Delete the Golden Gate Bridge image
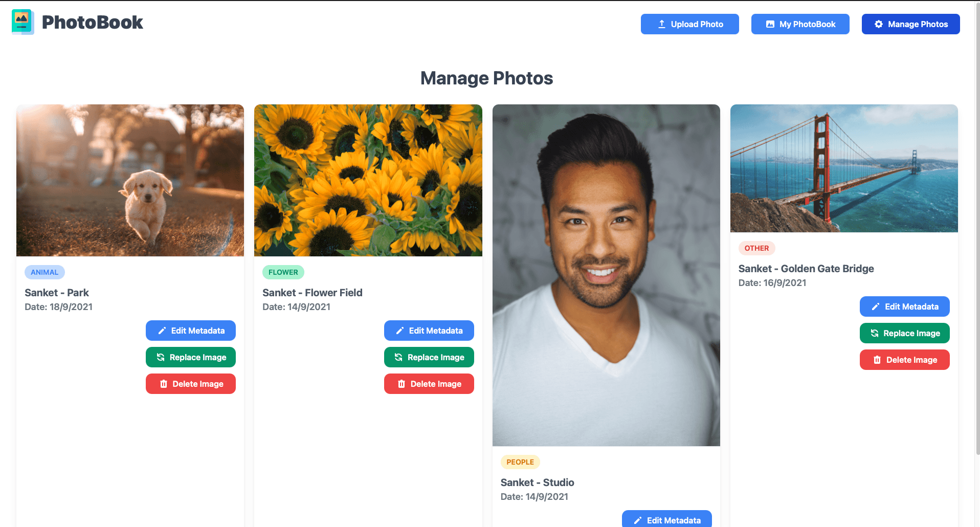 [x=904, y=360]
